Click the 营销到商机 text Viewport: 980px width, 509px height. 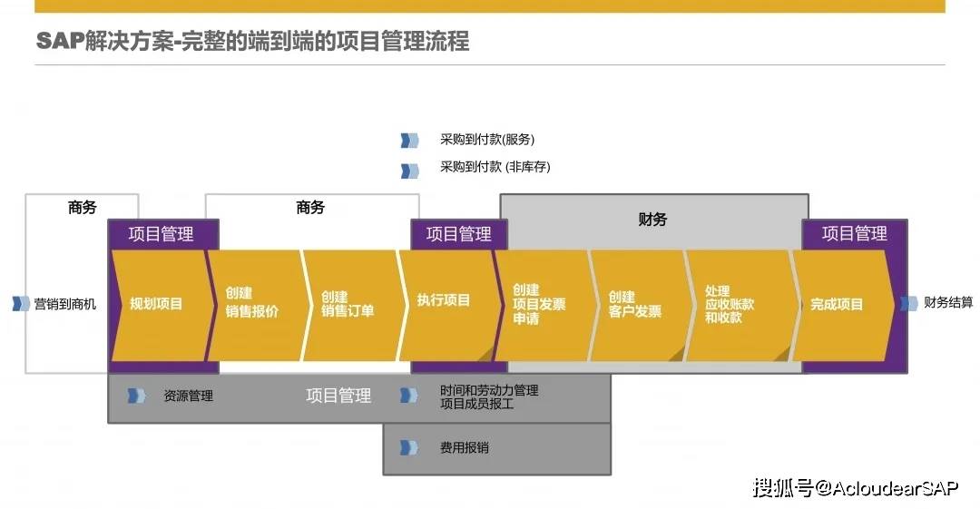point(65,304)
